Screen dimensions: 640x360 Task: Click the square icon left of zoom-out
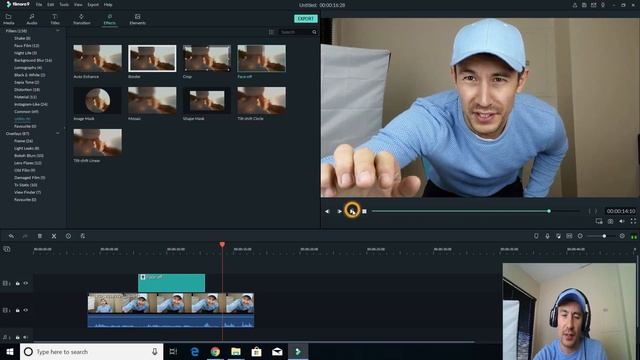[x=569, y=236]
